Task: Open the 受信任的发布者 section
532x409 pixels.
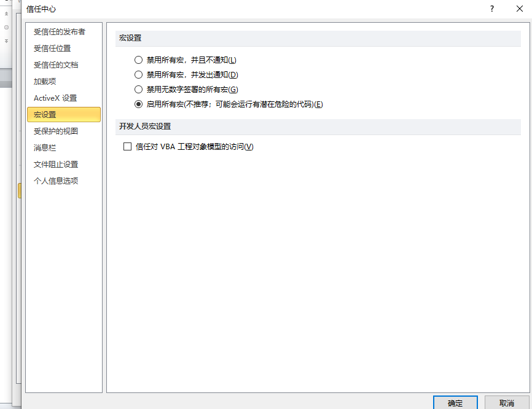Action: tap(64, 32)
